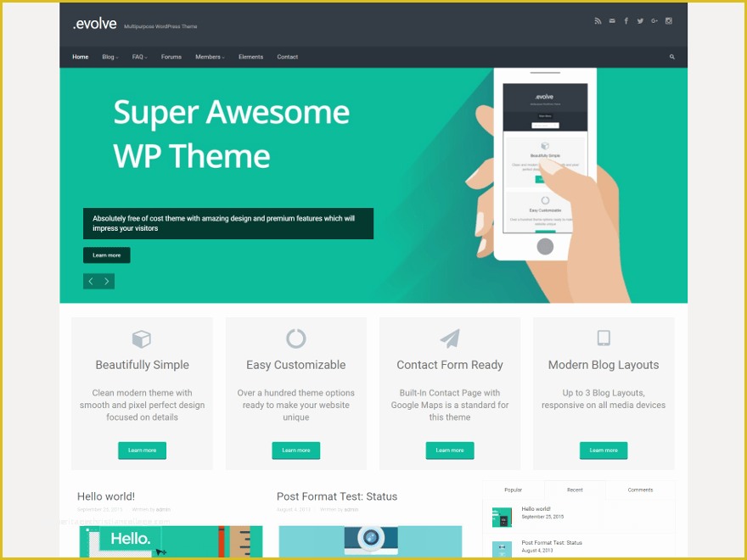Click the Modern Blog Layouts heading
The width and height of the screenshot is (747, 560).
pos(604,365)
